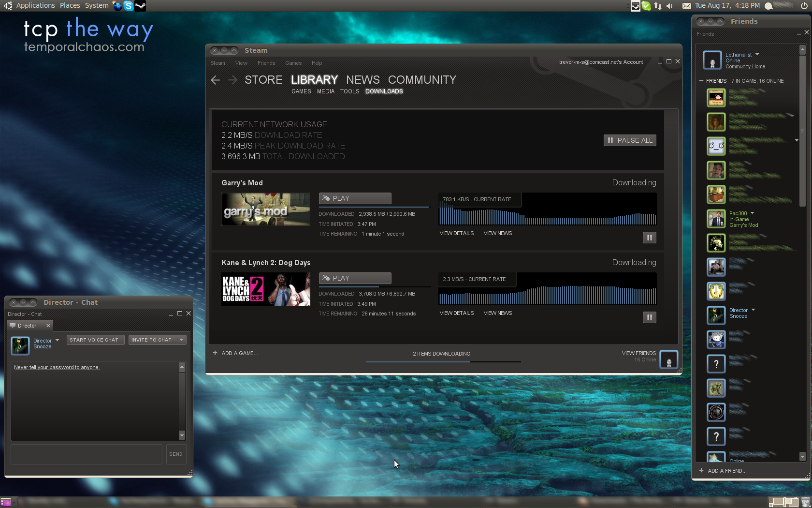The height and width of the screenshot is (508, 812).
Task: Open the Games menu in Steam
Action: coord(293,63)
